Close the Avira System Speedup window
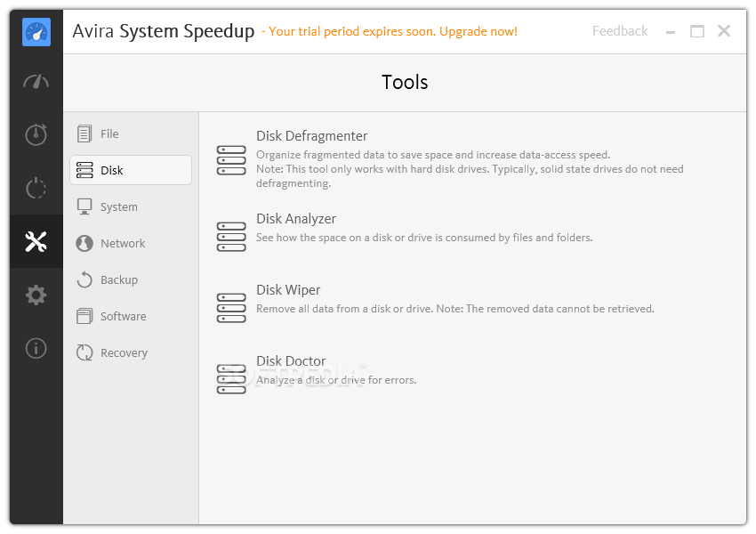756x534 pixels. tap(724, 31)
